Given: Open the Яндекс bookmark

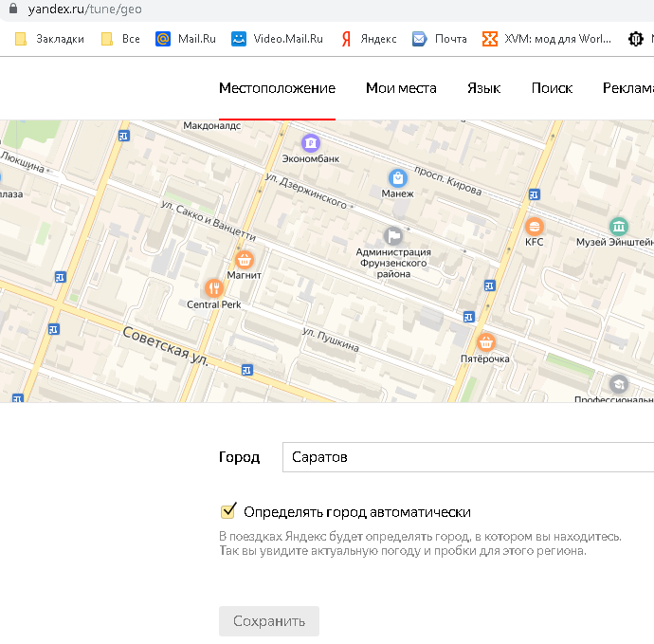Looking at the screenshot, I should pos(369,39).
